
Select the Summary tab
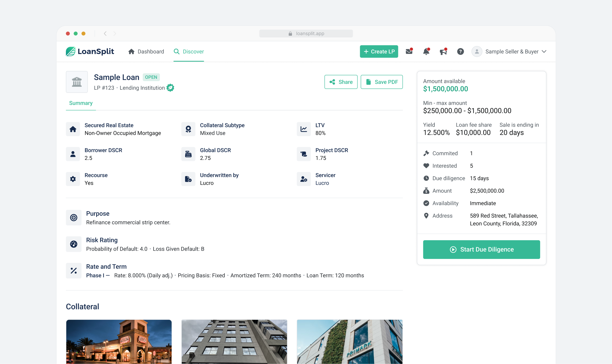pyautogui.click(x=81, y=103)
